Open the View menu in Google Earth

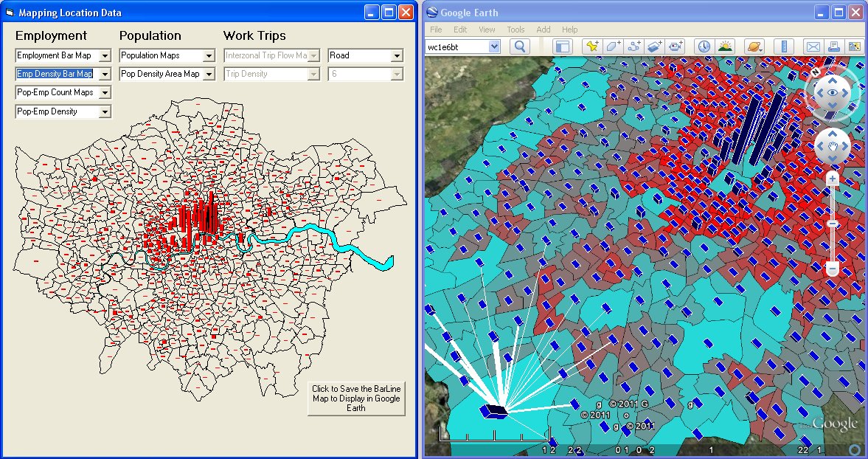[x=487, y=30]
